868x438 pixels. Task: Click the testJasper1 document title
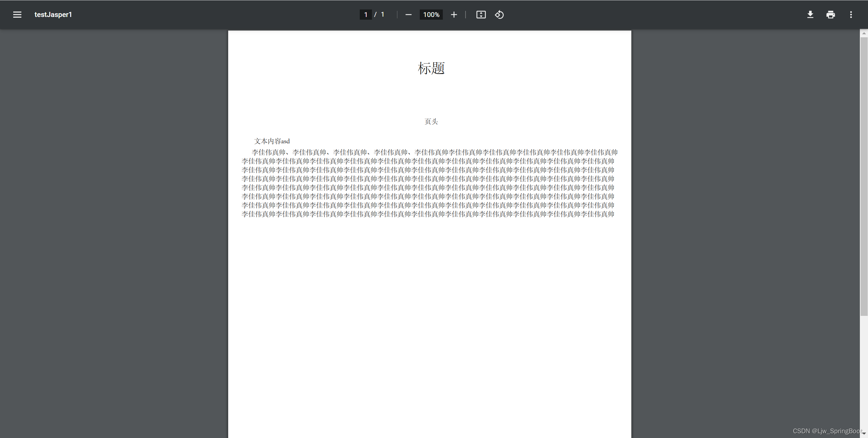point(53,15)
